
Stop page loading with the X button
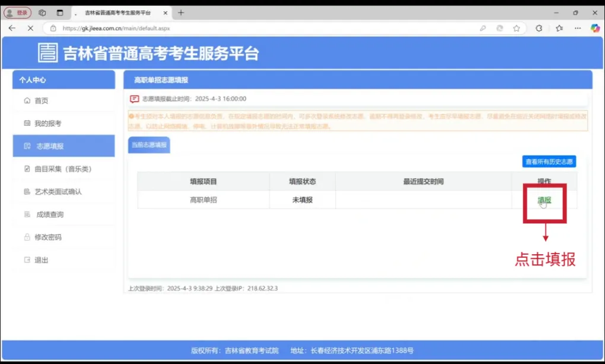coord(30,28)
